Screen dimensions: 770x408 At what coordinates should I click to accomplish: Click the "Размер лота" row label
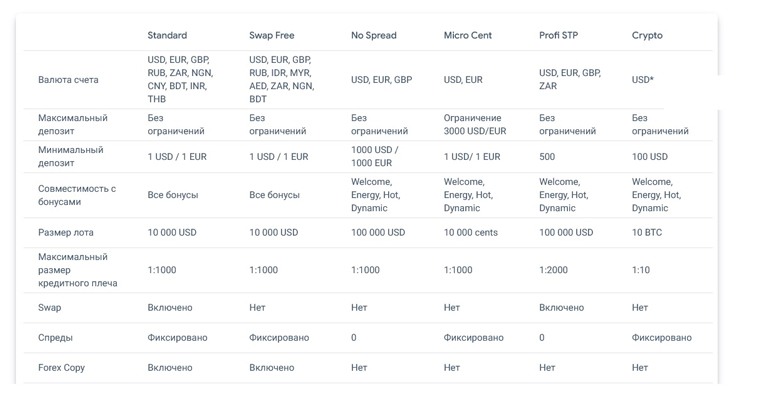(x=66, y=232)
